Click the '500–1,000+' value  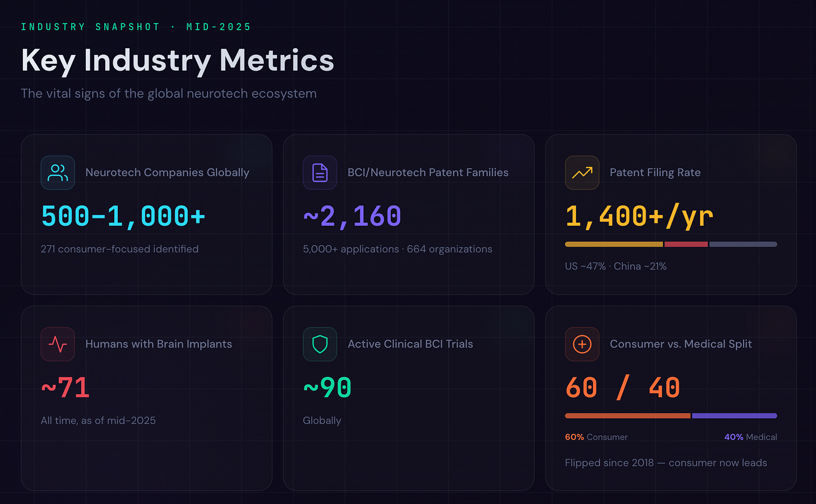(123, 216)
